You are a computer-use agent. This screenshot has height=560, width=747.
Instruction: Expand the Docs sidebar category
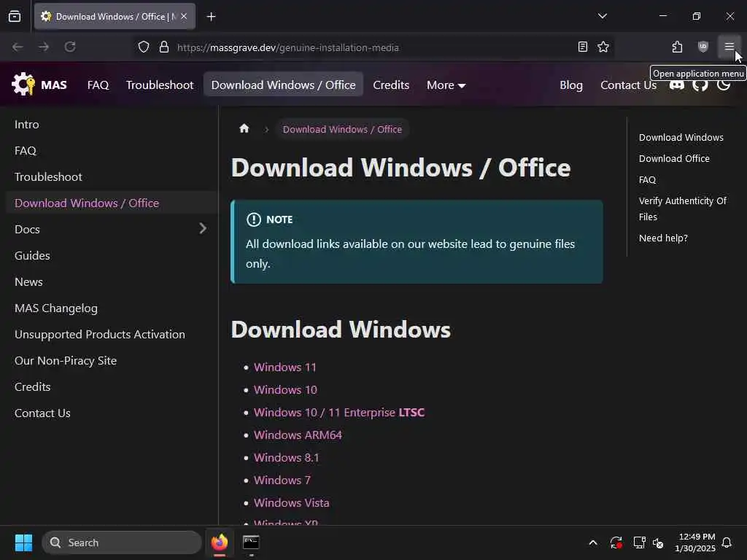point(203,228)
